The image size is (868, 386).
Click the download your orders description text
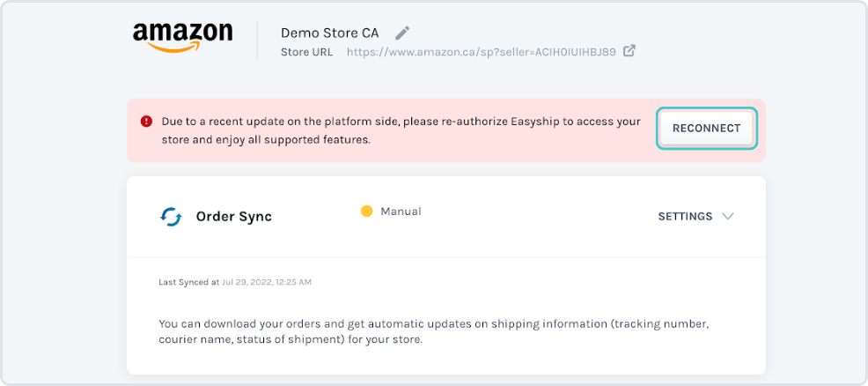tap(433, 331)
